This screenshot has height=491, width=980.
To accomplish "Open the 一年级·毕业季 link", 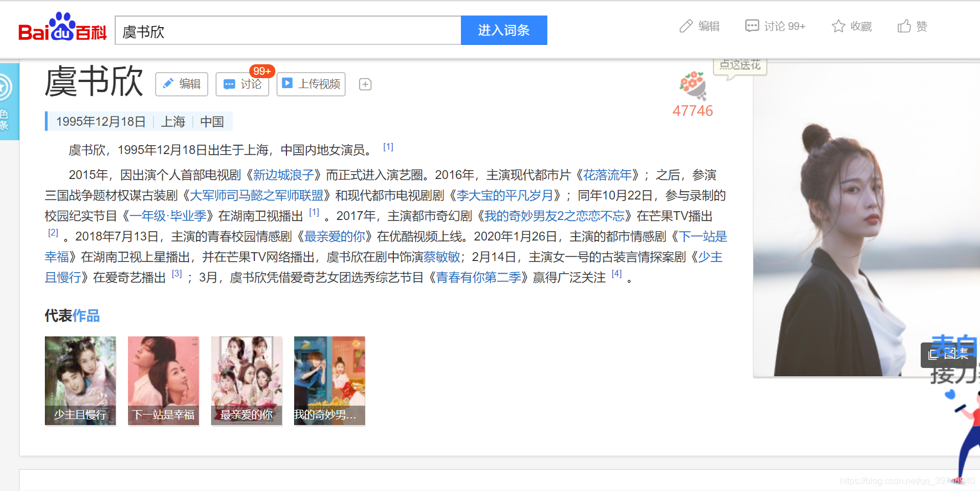I will click(168, 216).
